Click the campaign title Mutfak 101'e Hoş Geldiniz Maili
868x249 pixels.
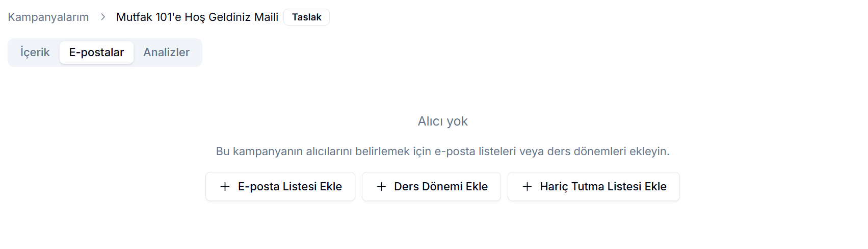(197, 17)
